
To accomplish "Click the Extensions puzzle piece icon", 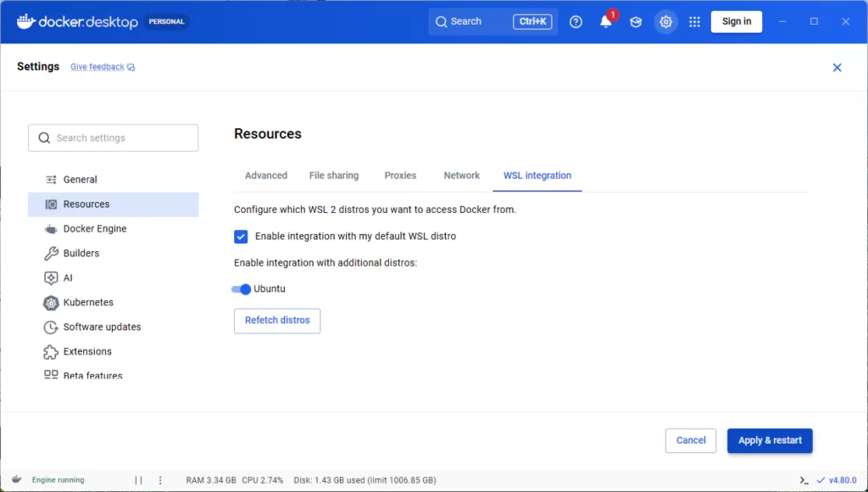I will [x=51, y=352].
